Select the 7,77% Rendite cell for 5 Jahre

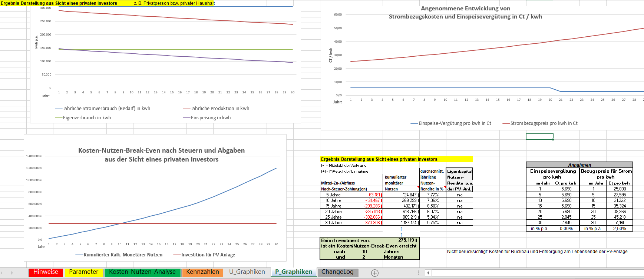pyautogui.click(x=433, y=195)
